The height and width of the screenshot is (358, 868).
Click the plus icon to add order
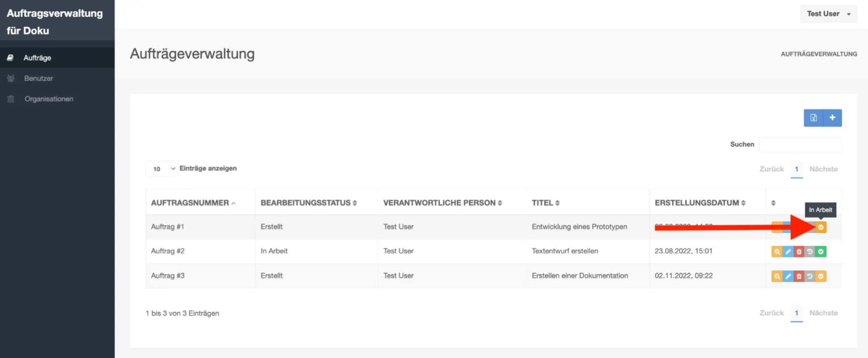[x=832, y=118]
